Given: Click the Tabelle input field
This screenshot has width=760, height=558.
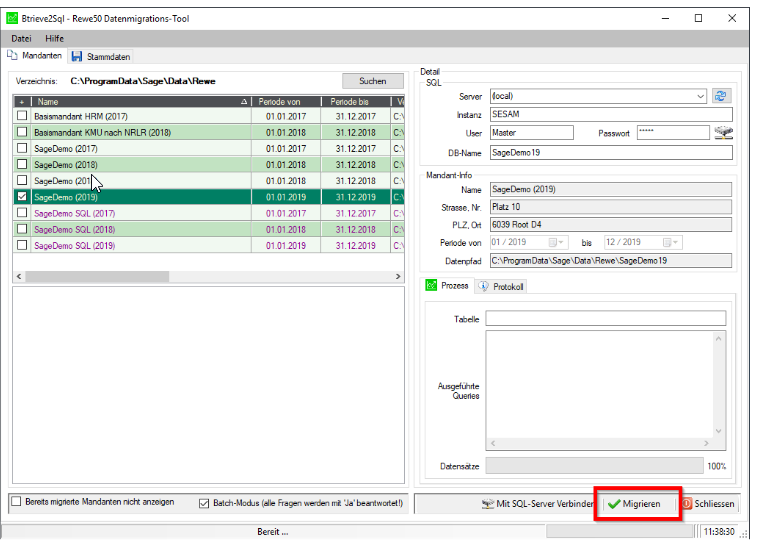Looking at the screenshot, I should [x=606, y=319].
